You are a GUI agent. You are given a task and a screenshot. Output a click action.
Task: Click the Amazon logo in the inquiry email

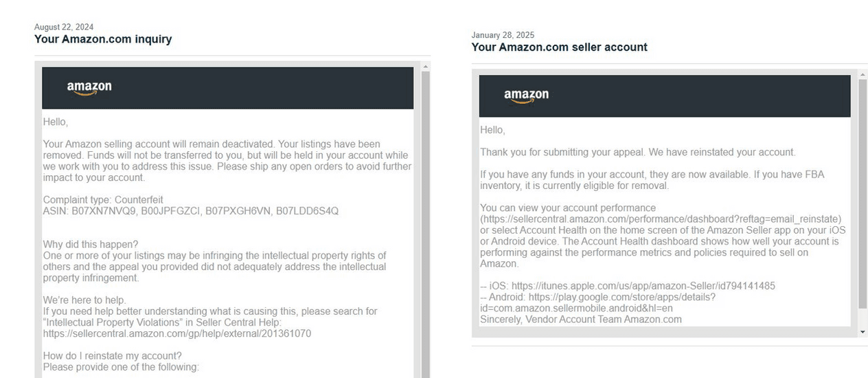[89, 88]
